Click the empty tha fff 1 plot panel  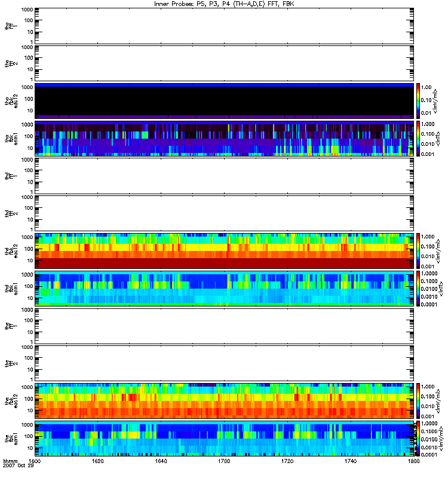pyautogui.click(x=225, y=26)
